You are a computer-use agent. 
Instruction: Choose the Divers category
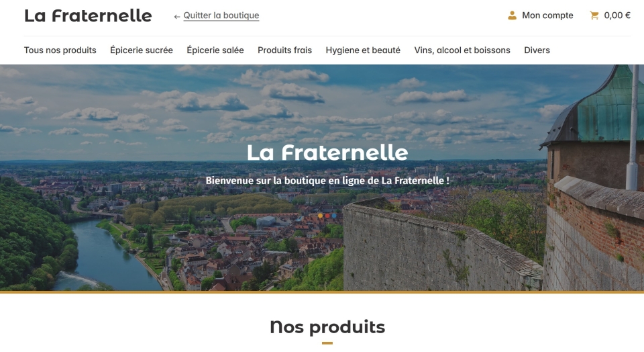(537, 50)
